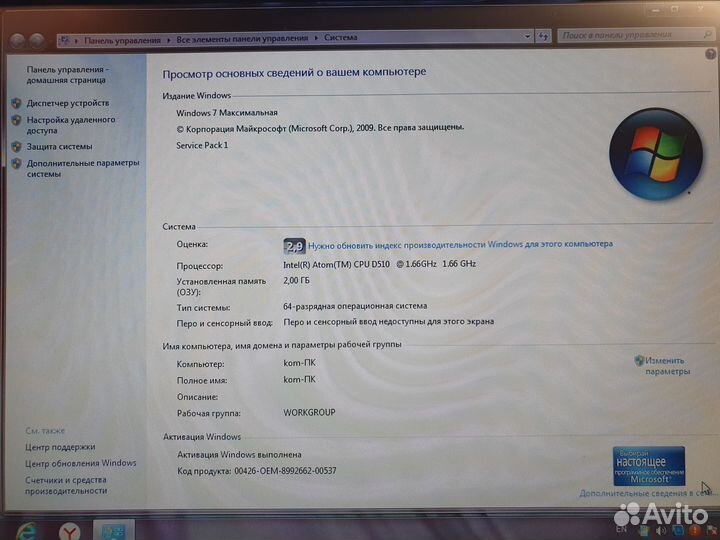
Task: Select Система breadcrumb
Action: [340, 37]
